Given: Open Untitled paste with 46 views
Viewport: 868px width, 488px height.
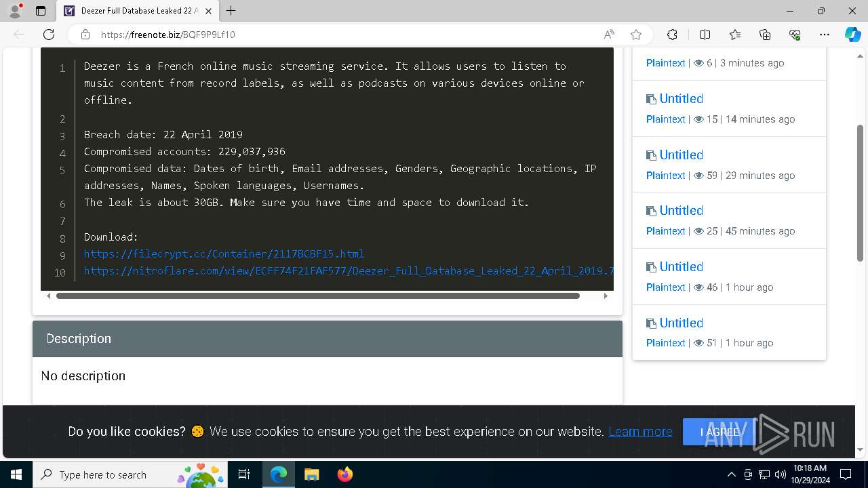Looking at the screenshot, I should tap(681, 267).
